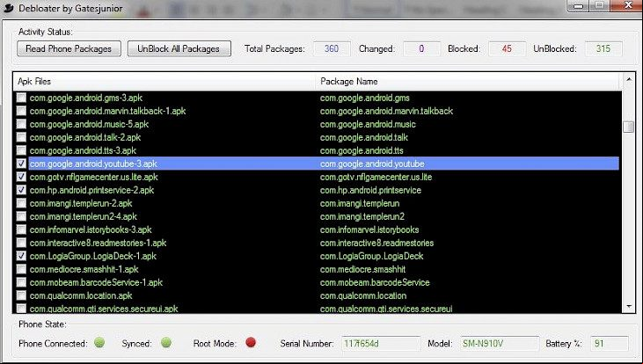Sort by the Package Name column header
Viewport: 643px width, 364px height.
coord(468,82)
